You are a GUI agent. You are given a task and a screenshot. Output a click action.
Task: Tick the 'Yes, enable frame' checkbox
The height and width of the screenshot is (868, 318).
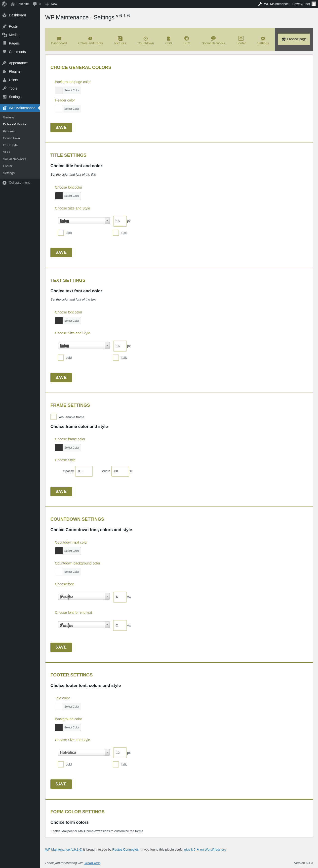pos(53,417)
